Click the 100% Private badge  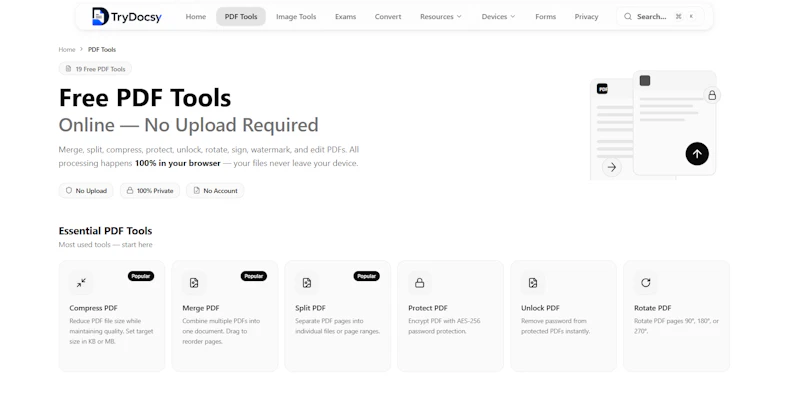click(150, 191)
